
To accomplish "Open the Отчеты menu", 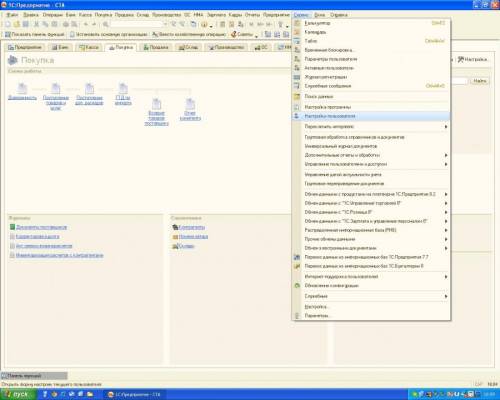I will point(252,15).
